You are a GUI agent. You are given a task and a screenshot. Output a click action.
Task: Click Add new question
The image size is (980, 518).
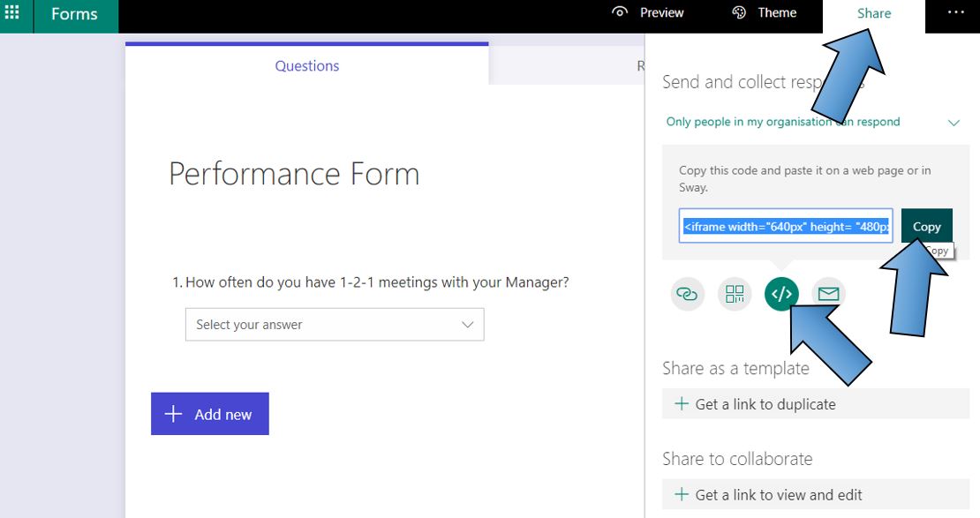tap(209, 413)
